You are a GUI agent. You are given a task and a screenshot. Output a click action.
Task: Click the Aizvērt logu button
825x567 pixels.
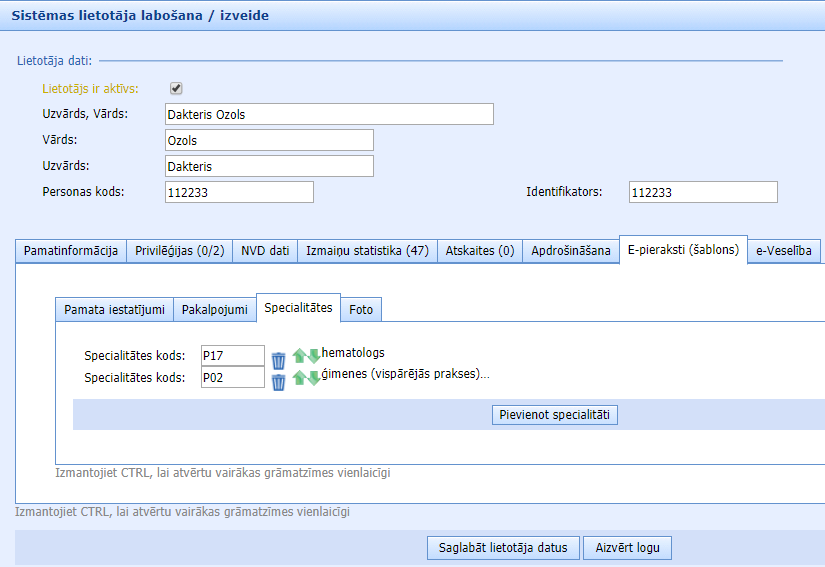[x=627, y=547]
